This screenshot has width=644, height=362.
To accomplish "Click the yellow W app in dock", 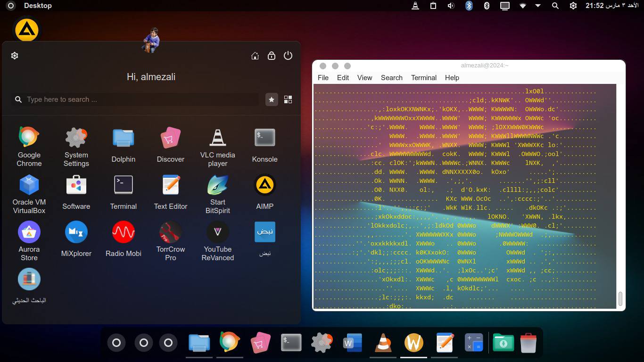I will (413, 343).
